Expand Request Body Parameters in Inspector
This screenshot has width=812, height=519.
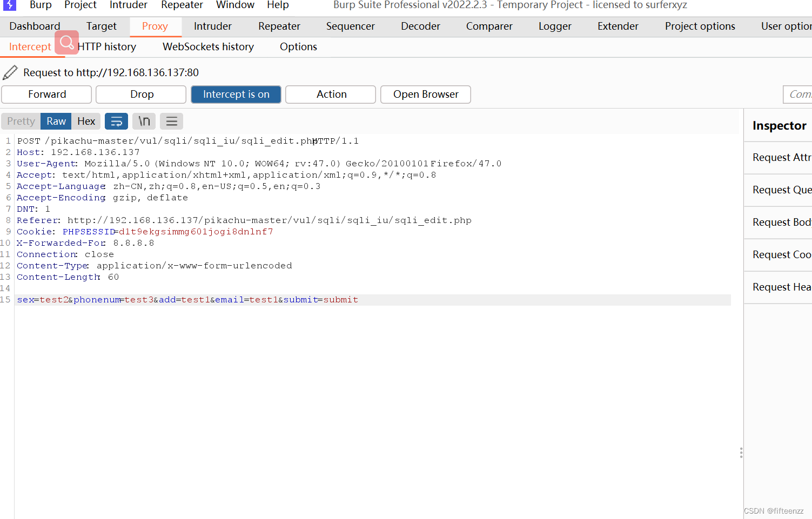[x=779, y=223]
